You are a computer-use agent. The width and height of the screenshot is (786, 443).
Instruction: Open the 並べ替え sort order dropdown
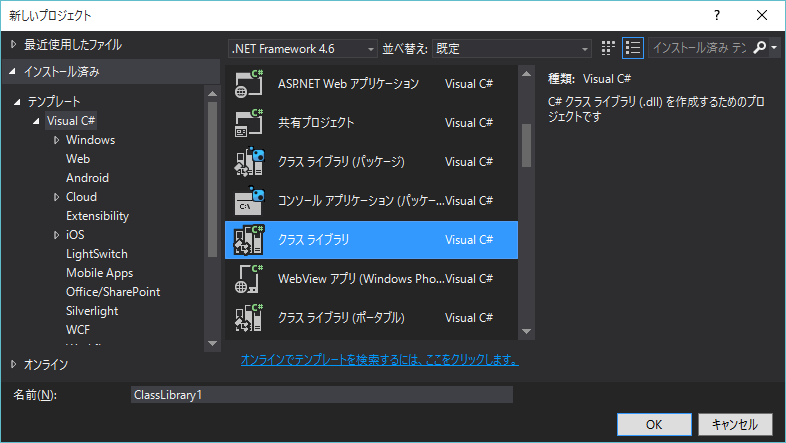pos(511,49)
